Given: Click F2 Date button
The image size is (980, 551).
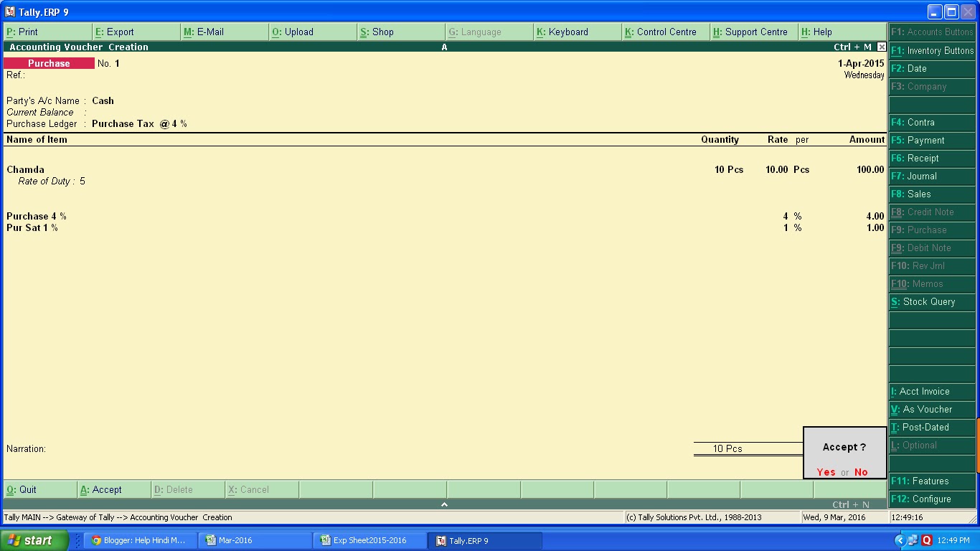Looking at the screenshot, I should [932, 68].
